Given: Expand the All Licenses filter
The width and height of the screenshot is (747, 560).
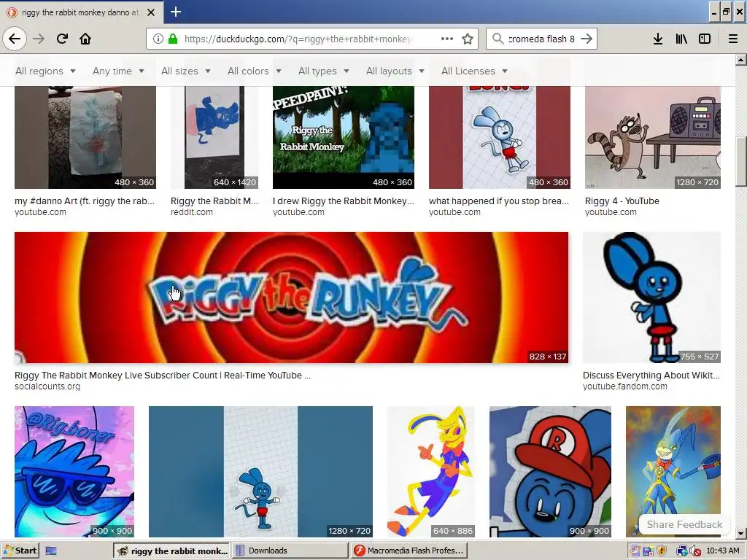Looking at the screenshot, I should (x=474, y=71).
